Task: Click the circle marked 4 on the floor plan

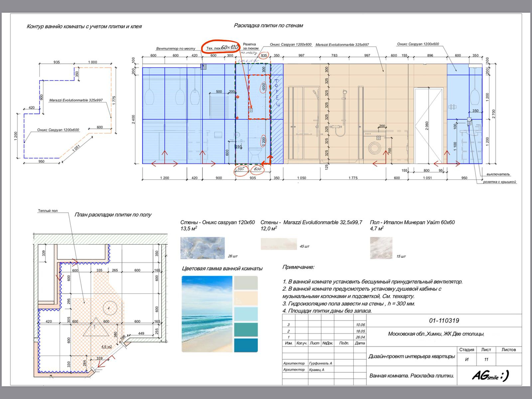Action: point(109,308)
